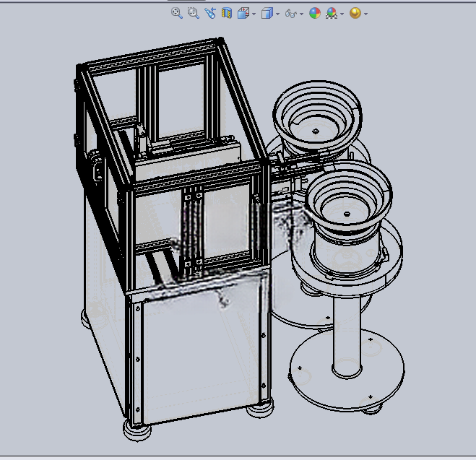Click the View Orientation cube icon
Viewport: 476px width, 460px height.
pos(243,13)
